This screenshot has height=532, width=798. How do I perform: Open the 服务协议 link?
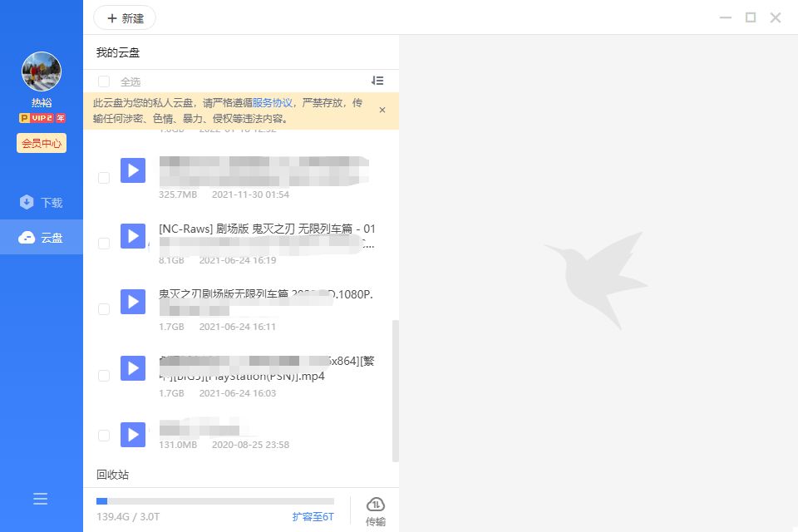[273, 103]
